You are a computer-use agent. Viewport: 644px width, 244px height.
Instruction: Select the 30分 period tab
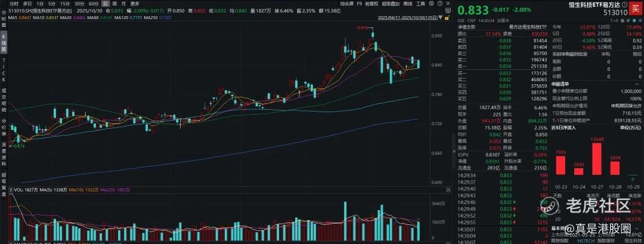click(x=79, y=4)
